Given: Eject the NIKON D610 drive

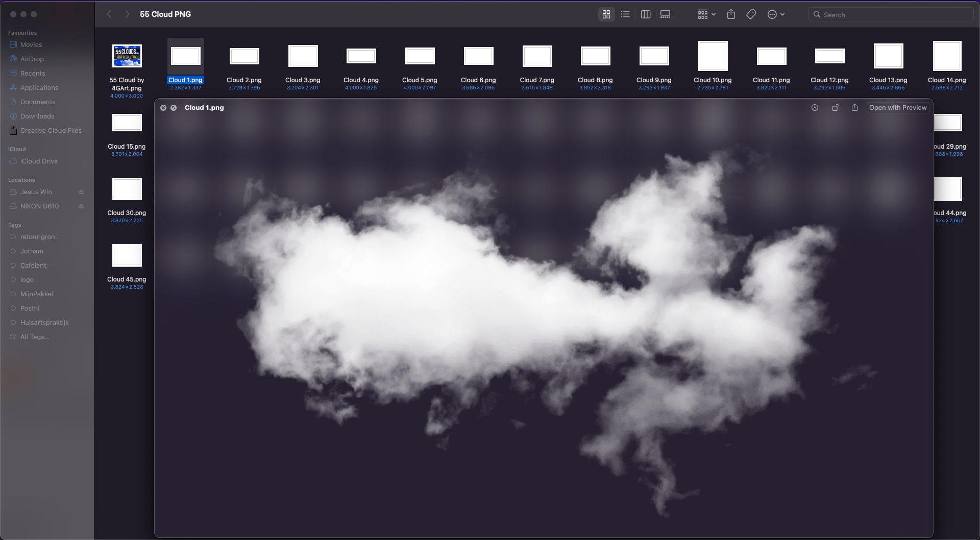Looking at the screenshot, I should pos(82,206).
